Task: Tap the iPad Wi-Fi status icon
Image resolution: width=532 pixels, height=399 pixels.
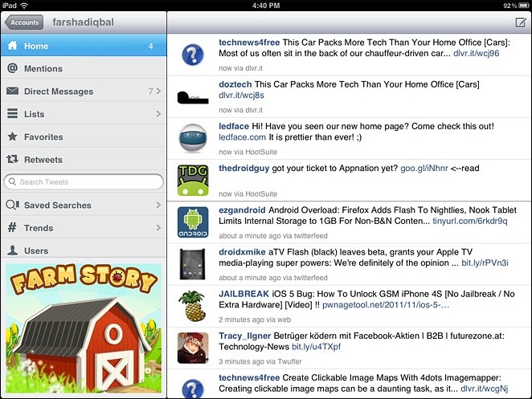Action: click(24, 6)
